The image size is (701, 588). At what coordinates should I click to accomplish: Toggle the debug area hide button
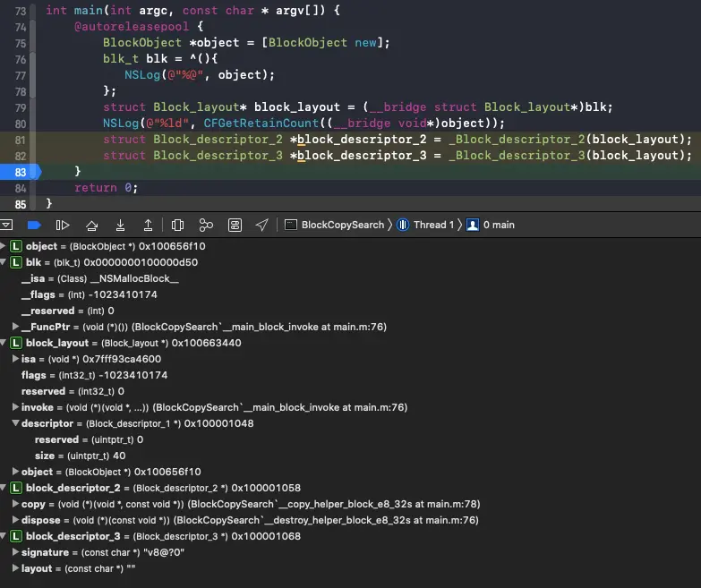[x=6, y=225]
